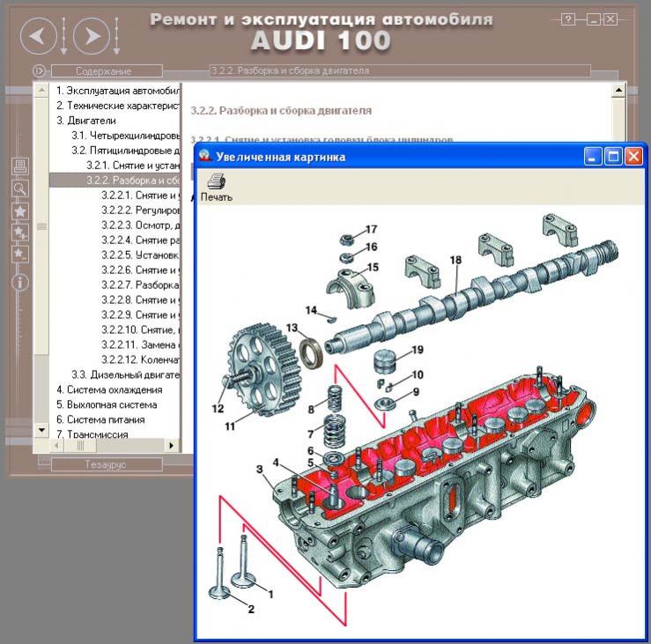Open search with the magnifier sidebar icon
Screen dimensions: 651x644
[19, 189]
